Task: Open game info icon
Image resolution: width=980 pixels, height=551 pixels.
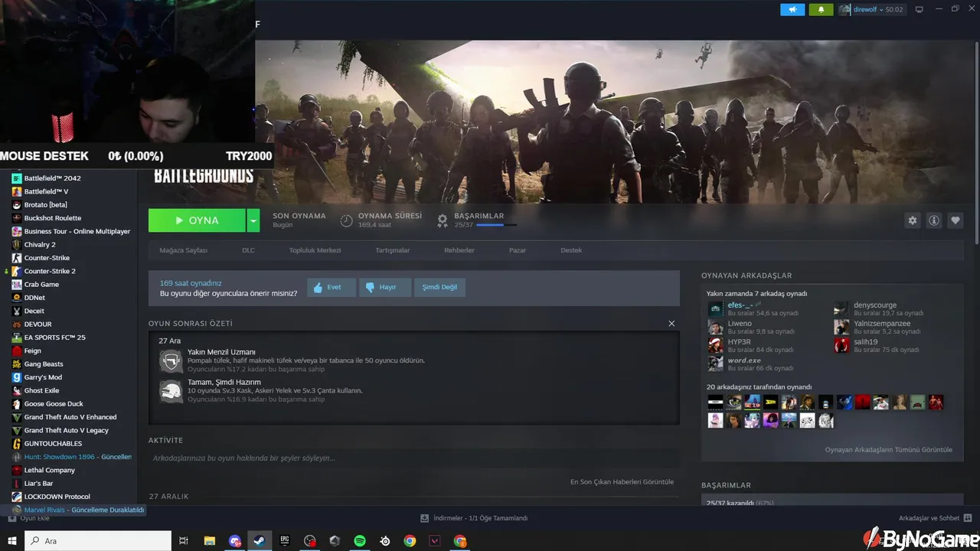Action: coord(933,220)
